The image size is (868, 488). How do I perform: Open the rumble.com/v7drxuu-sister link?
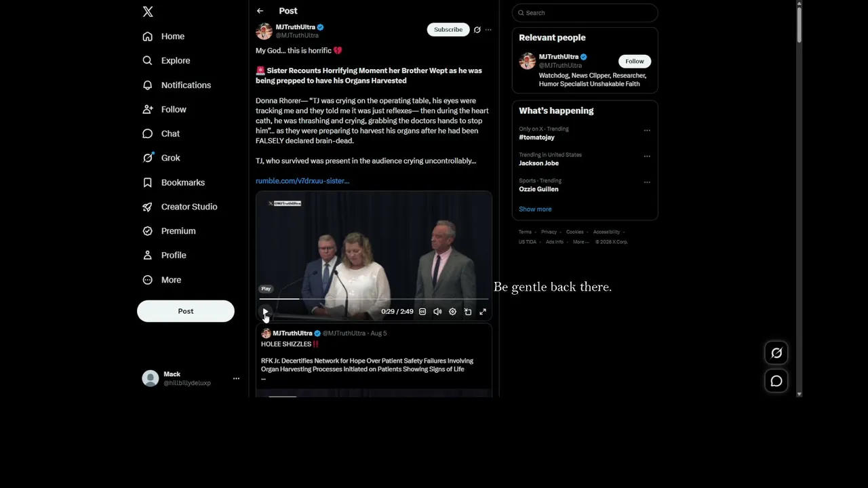302,181
